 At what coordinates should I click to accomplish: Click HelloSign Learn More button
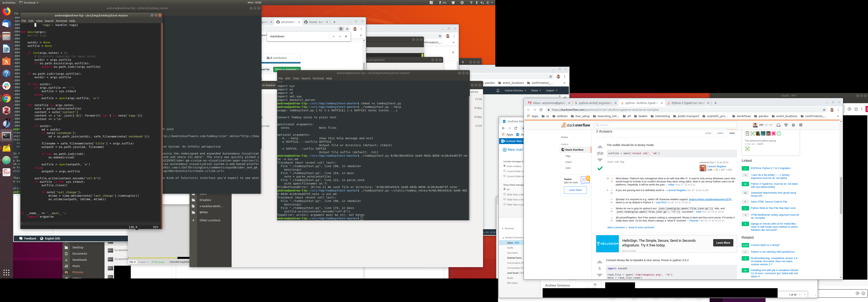(x=723, y=243)
